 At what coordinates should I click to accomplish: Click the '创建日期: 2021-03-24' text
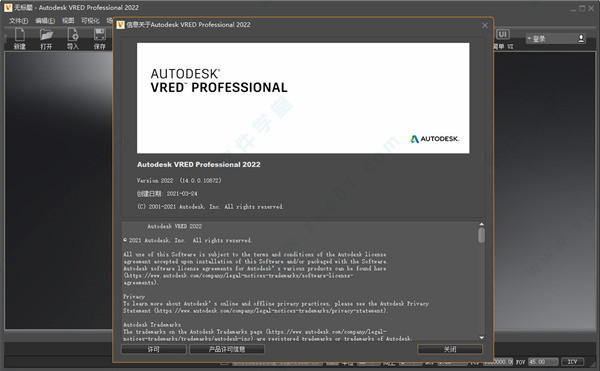click(167, 194)
